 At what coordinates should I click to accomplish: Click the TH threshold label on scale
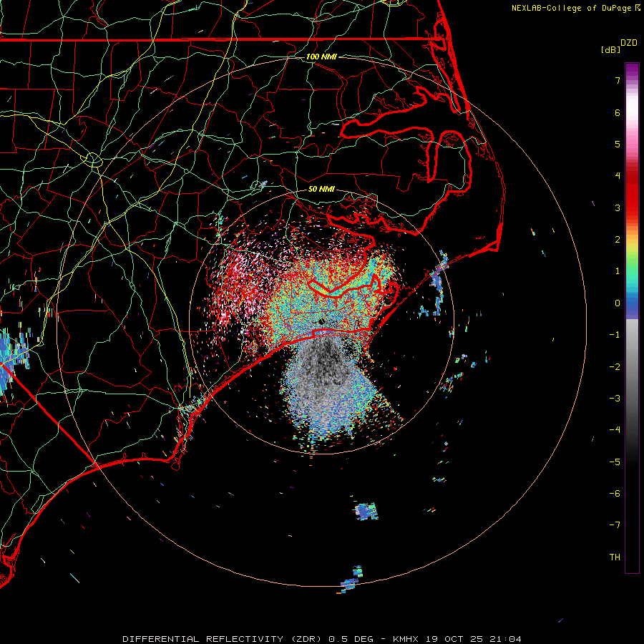[615, 557]
